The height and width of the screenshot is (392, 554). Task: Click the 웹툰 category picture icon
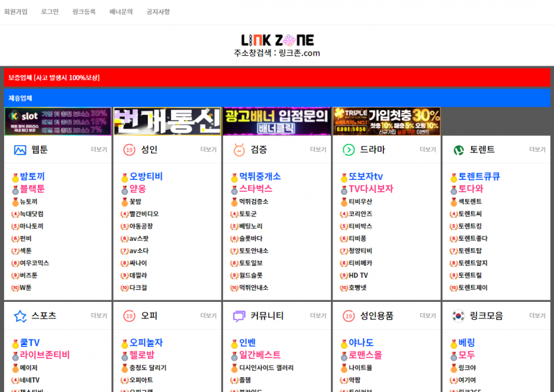(20, 150)
